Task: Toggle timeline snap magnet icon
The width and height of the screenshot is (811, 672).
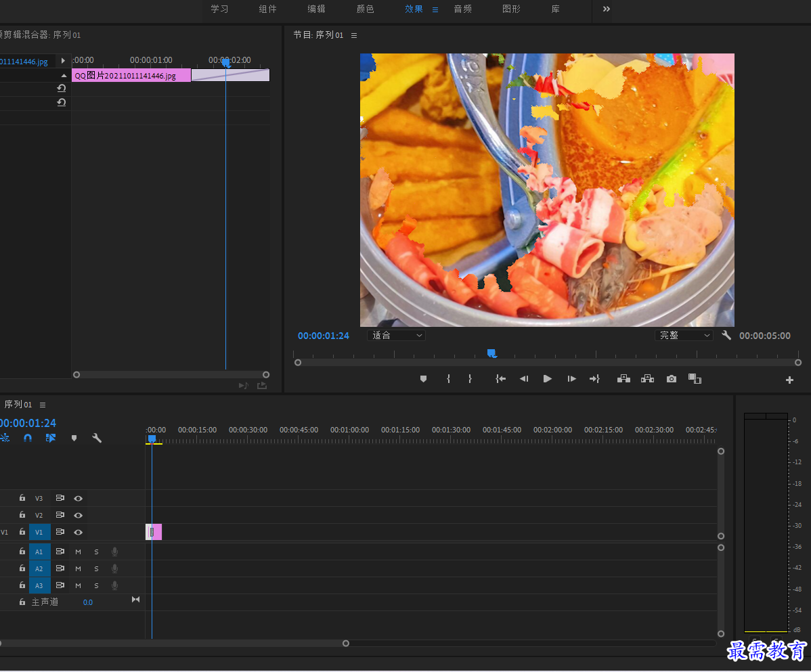Action: [x=28, y=438]
